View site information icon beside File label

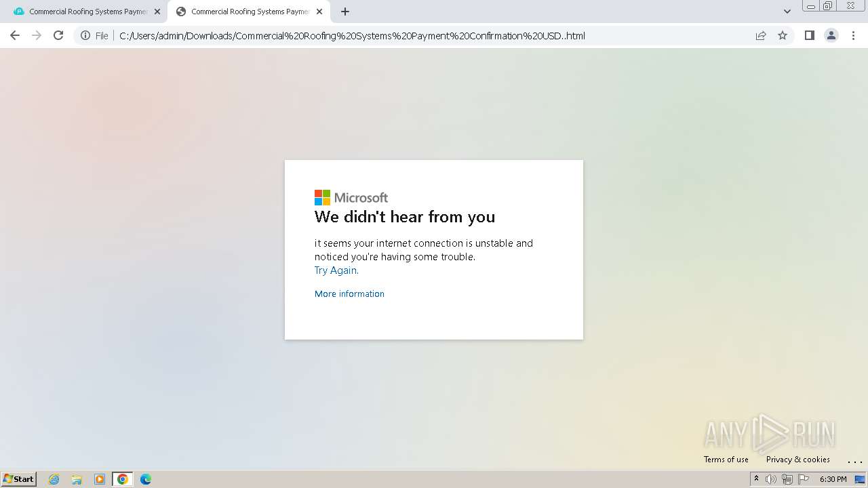coord(85,35)
